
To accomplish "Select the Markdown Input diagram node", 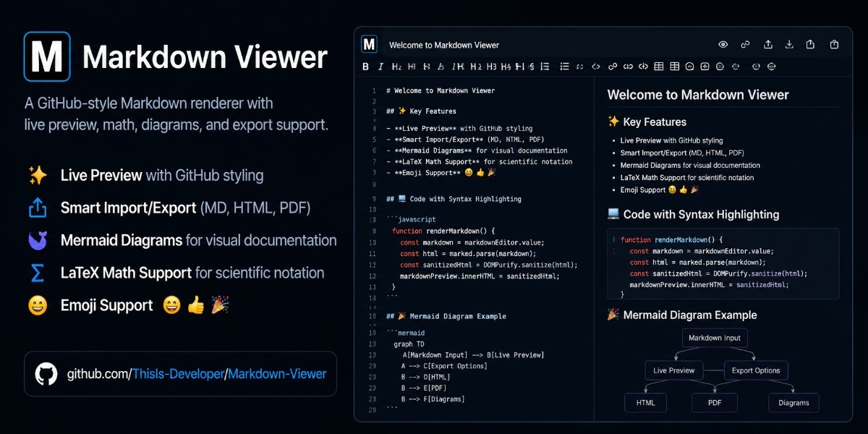I will [715, 338].
